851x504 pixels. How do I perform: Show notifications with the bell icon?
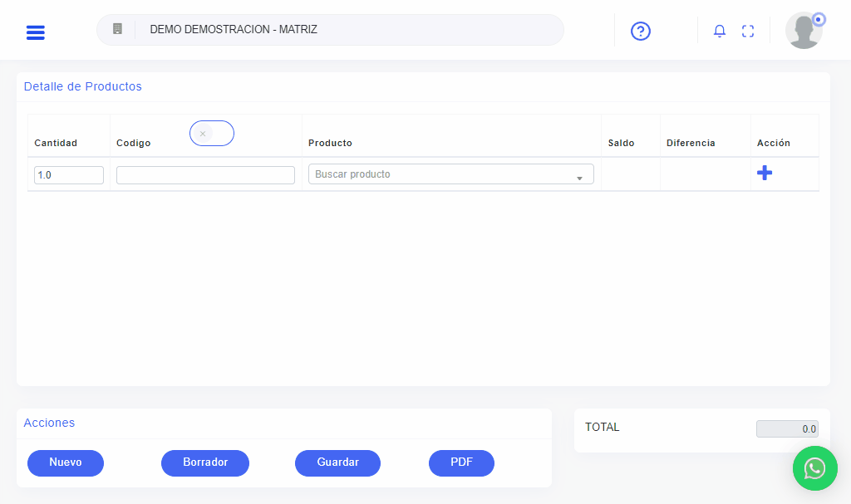(720, 31)
